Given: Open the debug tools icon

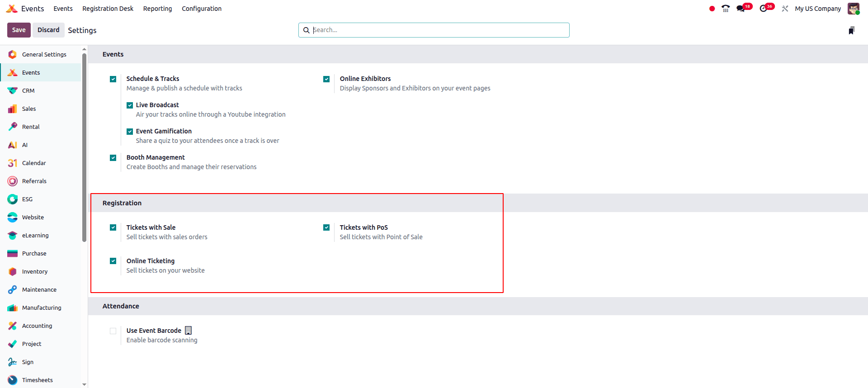Looking at the screenshot, I should 785,9.
